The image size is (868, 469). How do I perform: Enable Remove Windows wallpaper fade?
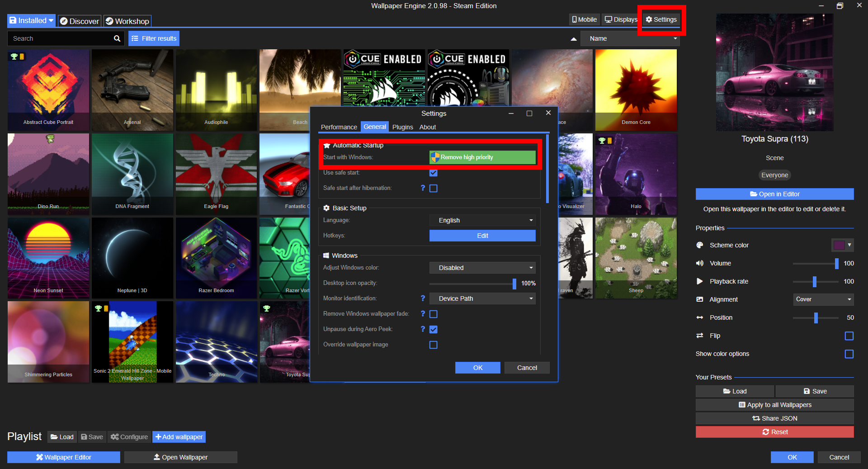point(434,314)
